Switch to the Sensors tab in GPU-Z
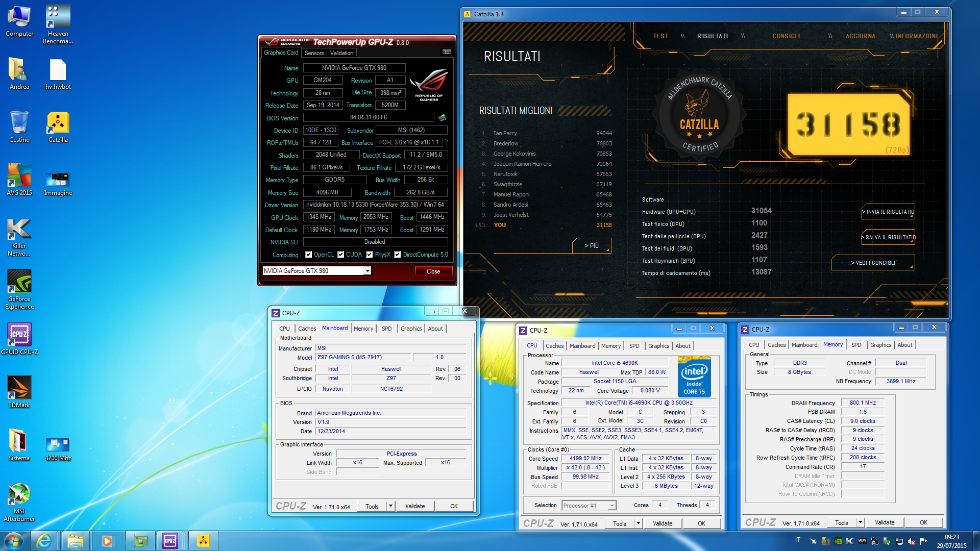980x551 pixels. [314, 53]
